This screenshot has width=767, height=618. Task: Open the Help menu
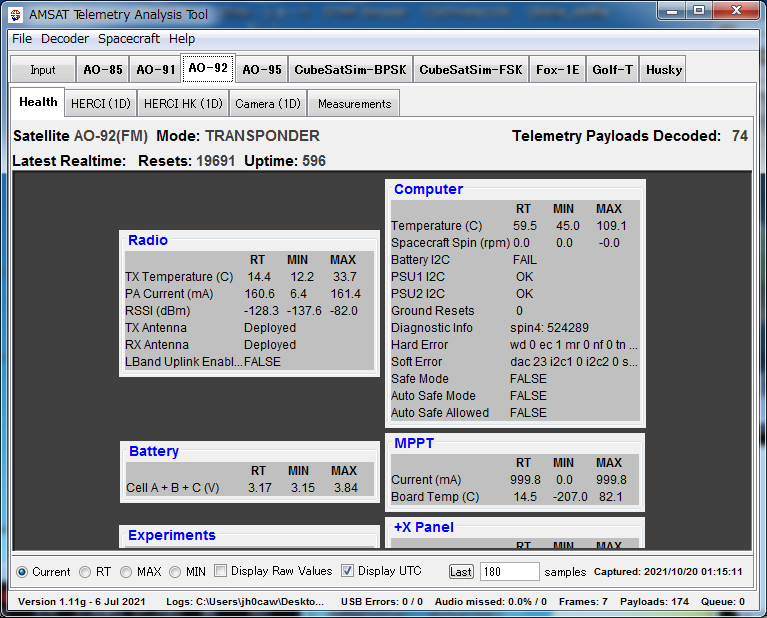pos(182,39)
